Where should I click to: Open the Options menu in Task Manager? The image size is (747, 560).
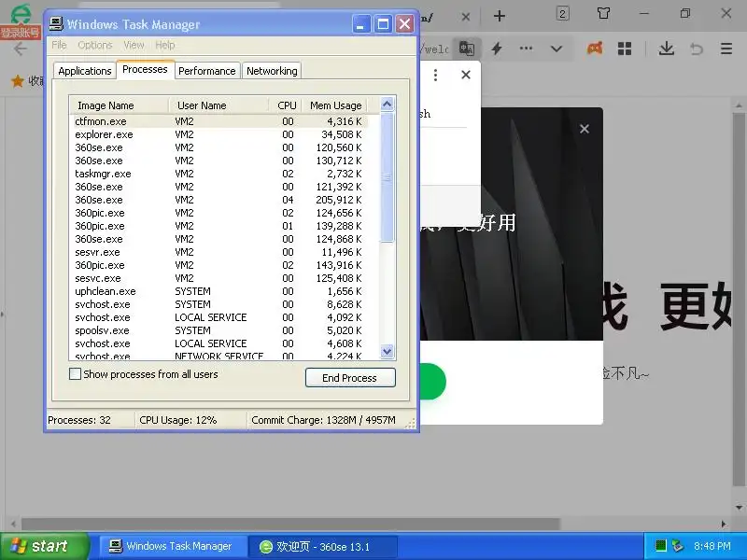point(95,45)
